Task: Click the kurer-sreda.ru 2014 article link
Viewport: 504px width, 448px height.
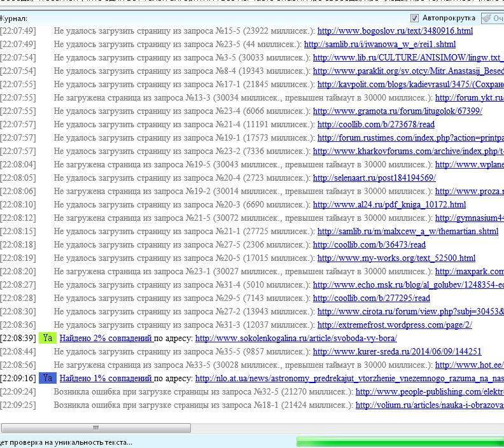Action: tap(397, 351)
